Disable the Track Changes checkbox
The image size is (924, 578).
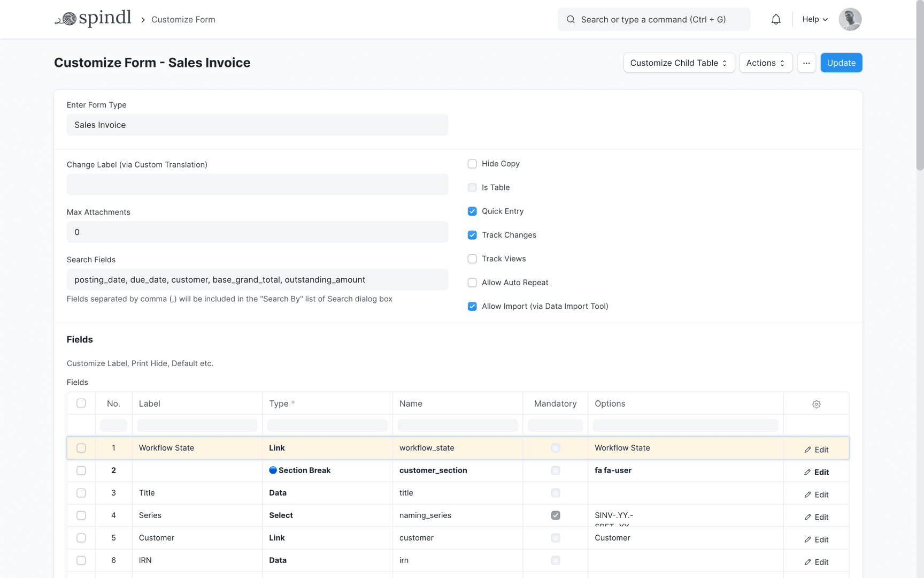472,235
